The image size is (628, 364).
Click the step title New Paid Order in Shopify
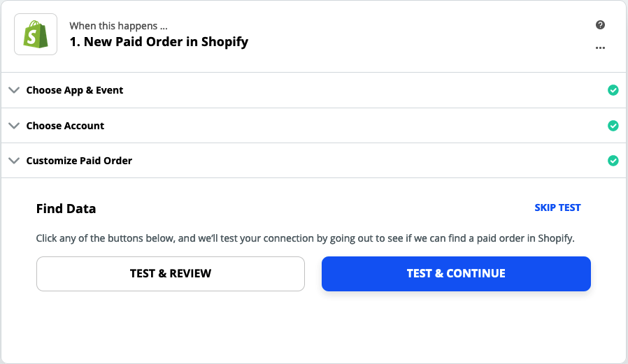point(159,42)
